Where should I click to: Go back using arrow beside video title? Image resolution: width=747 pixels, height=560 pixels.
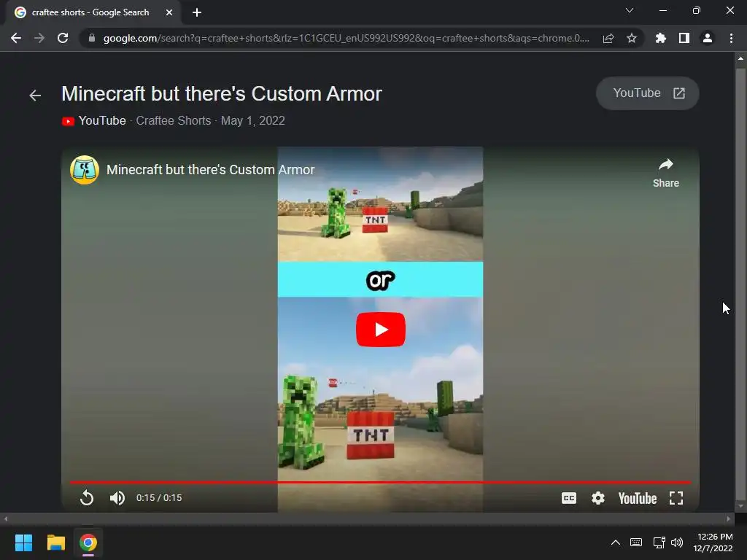coord(35,96)
